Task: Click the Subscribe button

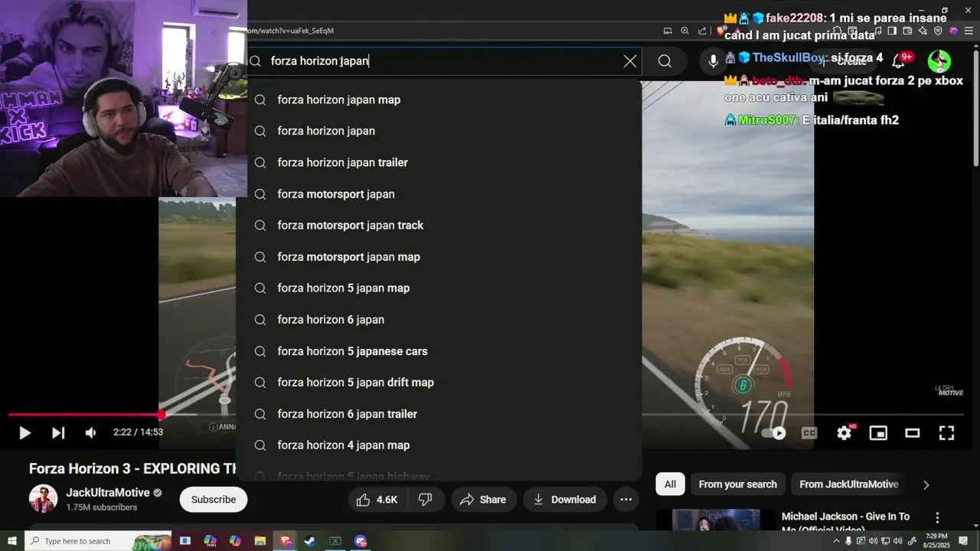Action: tap(214, 500)
